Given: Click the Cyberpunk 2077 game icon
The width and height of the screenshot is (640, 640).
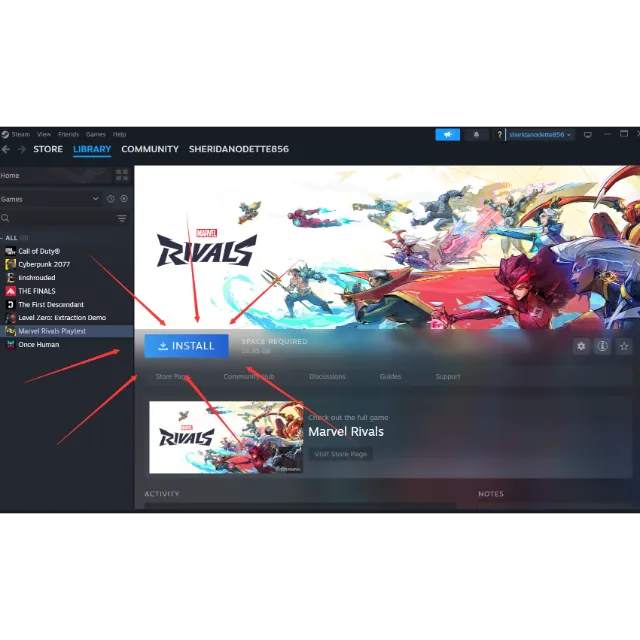Looking at the screenshot, I should (x=11, y=264).
